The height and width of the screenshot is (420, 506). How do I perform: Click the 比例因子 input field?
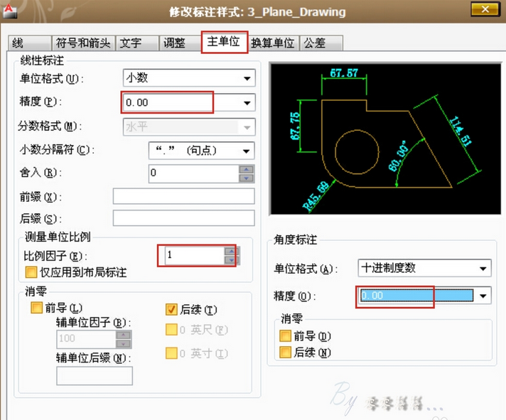tap(193, 255)
